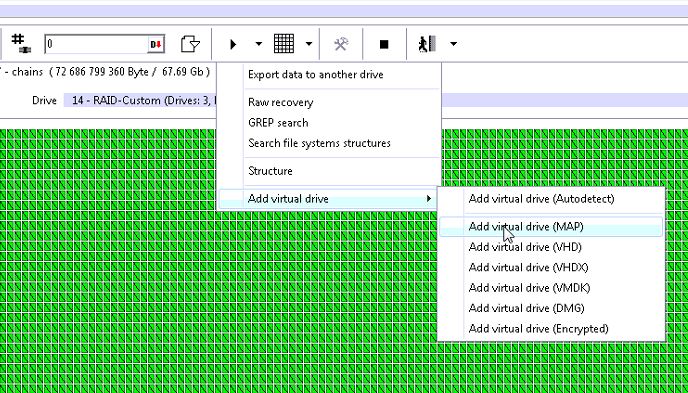Screen dimensions: 688x393
Task: Expand the play button dropdown arrow
Action: (x=258, y=44)
